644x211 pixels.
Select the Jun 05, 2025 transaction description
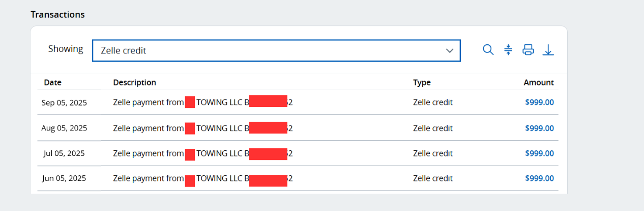click(202, 178)
